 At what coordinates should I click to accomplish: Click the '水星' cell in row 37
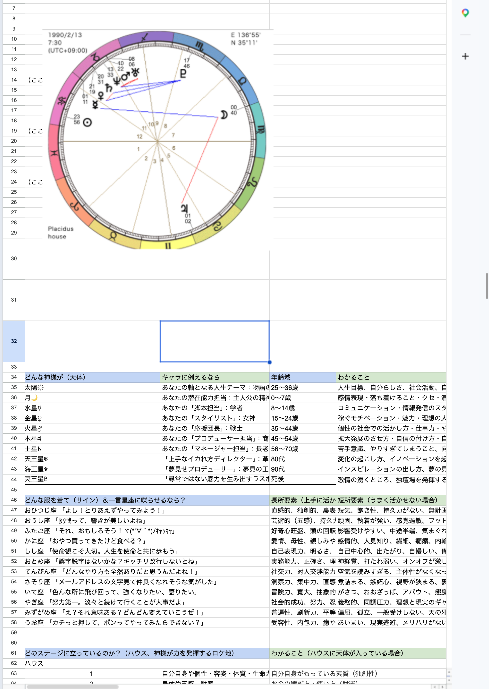93,408
